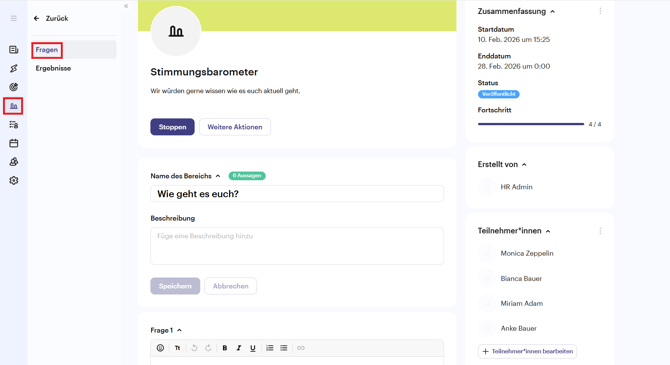Open the settings gear sidebar icon
The height and width of the screenshot is (365, 670).
point(14,181)
